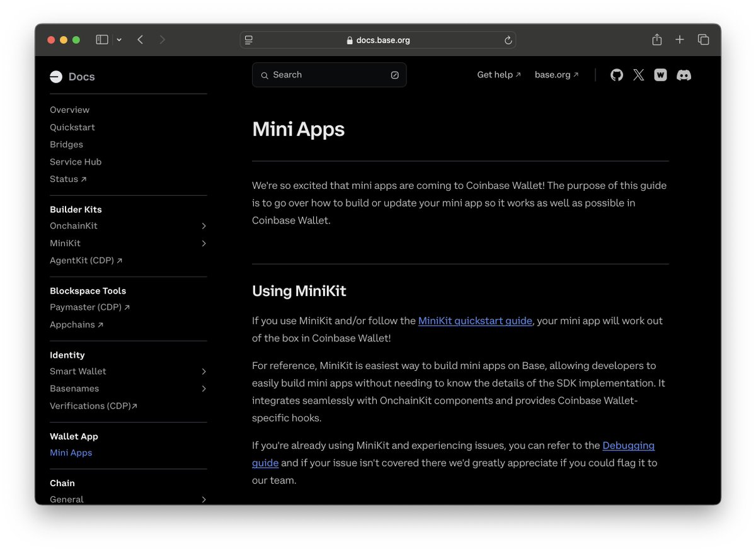756x551 pixels.
Task: Click the Builder Kits section header
Action: point(76,210)
